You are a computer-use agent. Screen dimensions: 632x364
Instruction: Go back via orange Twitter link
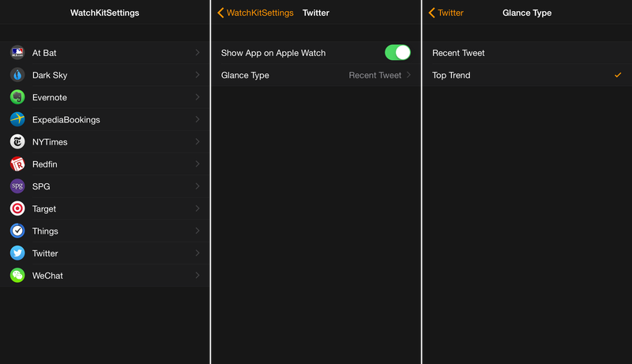450,13
